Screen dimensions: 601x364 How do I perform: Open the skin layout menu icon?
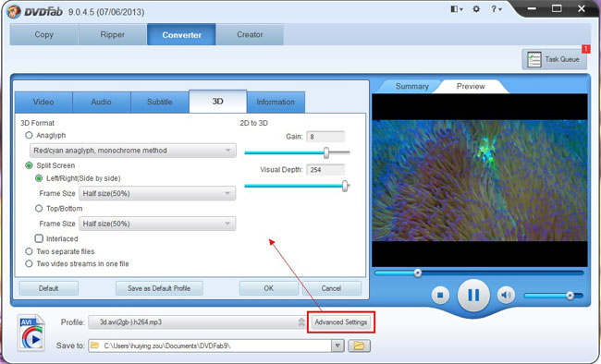coord(457,9)
